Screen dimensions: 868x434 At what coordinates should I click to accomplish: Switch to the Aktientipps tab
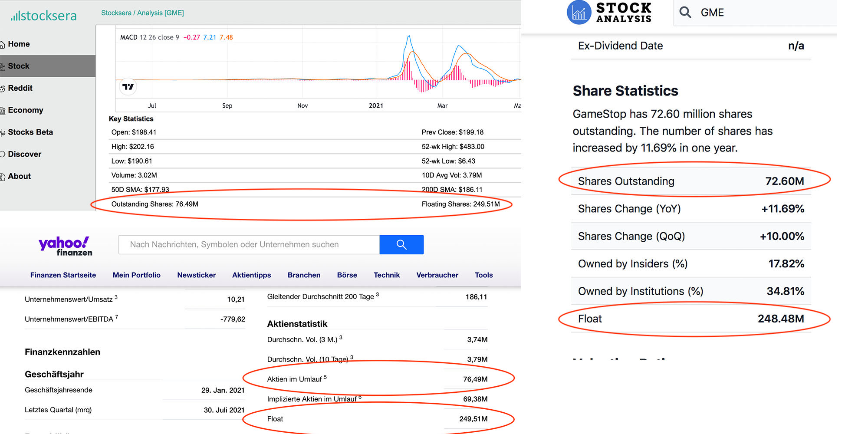[251, 275]
